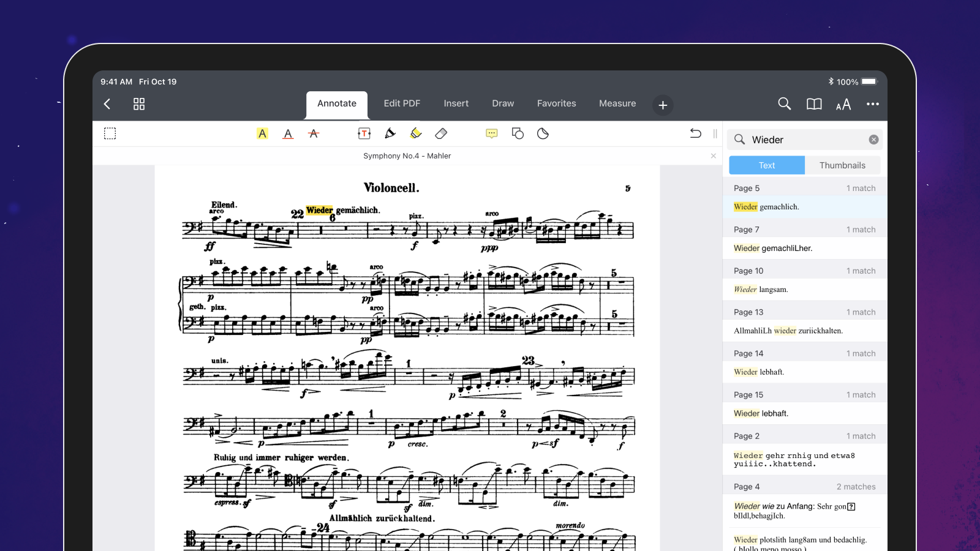Switch to the Edit PDF tab

pos(402,103)
